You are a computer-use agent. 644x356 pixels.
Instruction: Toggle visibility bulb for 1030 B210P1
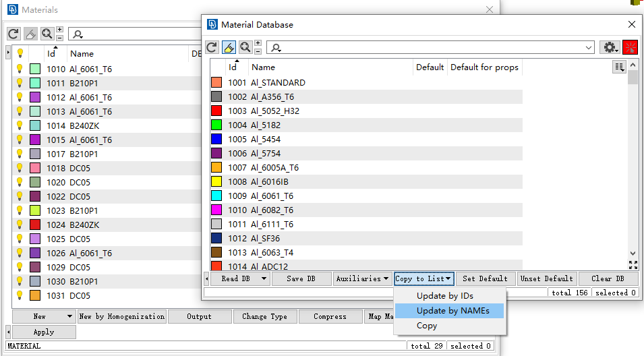pos(20,281)
